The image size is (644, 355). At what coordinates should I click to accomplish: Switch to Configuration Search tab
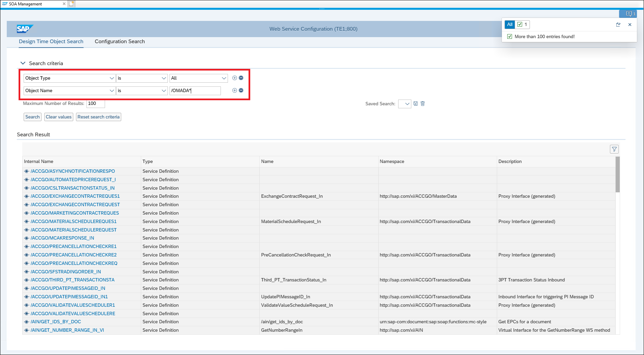120,42
